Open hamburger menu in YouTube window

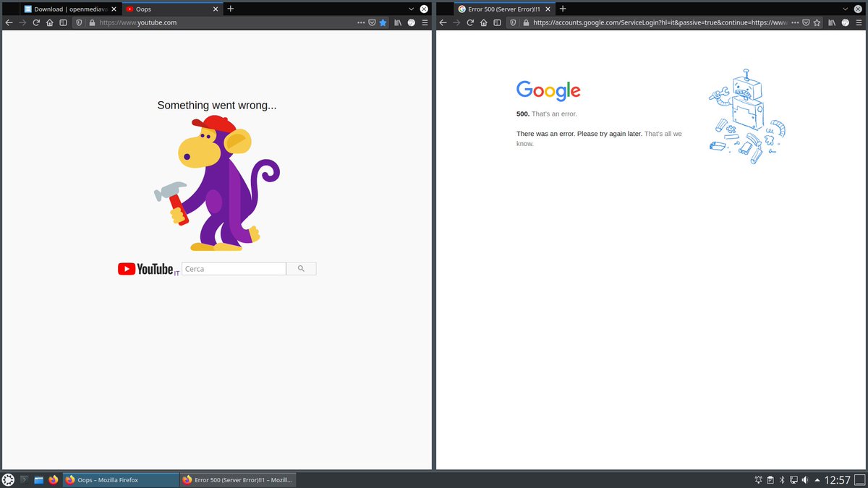425,22
